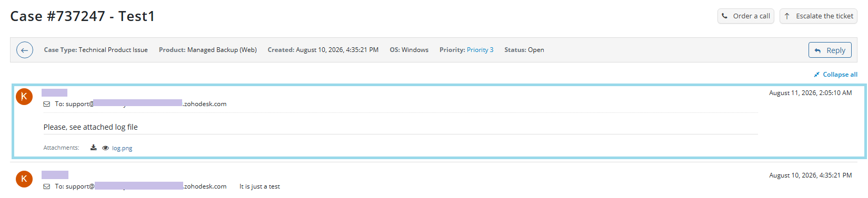Click envelope icon in August 11 message
This screenshot has width=868, height=198.
pyautogui.click(x=47, y=104)
